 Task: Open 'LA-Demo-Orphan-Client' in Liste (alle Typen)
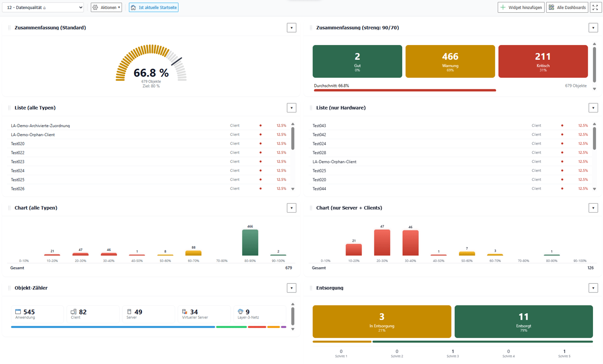(33, 135)
